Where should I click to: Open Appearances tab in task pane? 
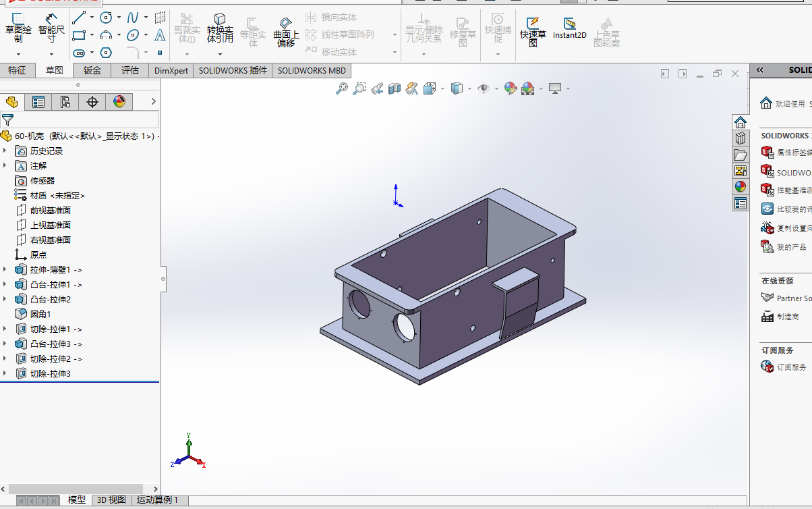coord(741,187)
